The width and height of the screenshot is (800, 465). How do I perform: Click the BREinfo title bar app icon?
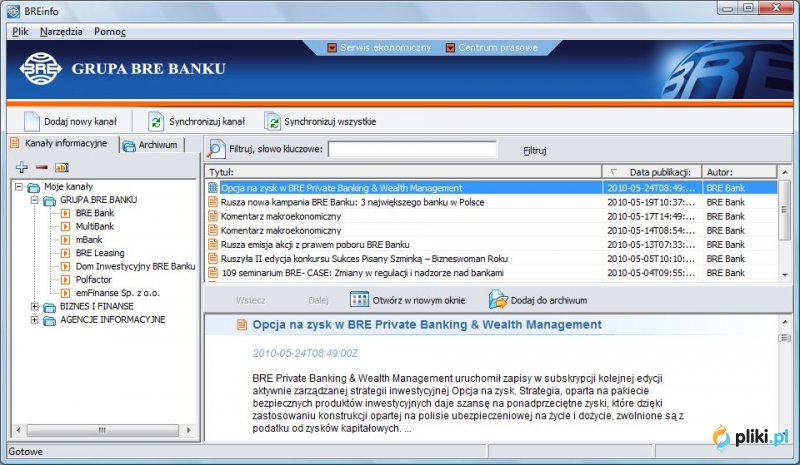13,11
